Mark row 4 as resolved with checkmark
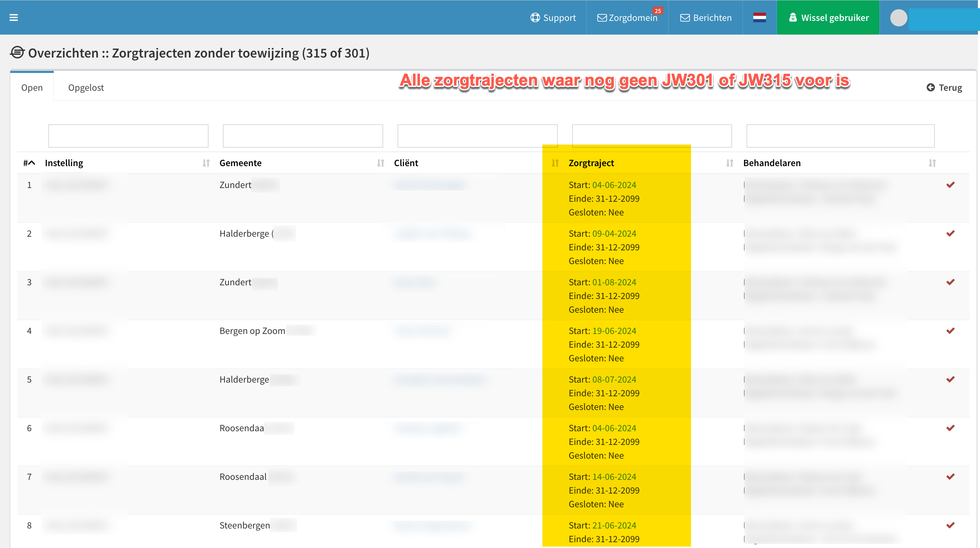This screenshot has width=980, height=548. [x=950, y=331]
